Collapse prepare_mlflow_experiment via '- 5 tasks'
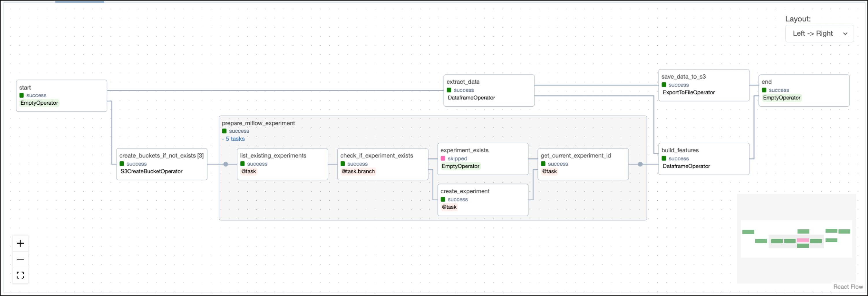The width and height of the screenshot is (868, 296). click(233, 139)
